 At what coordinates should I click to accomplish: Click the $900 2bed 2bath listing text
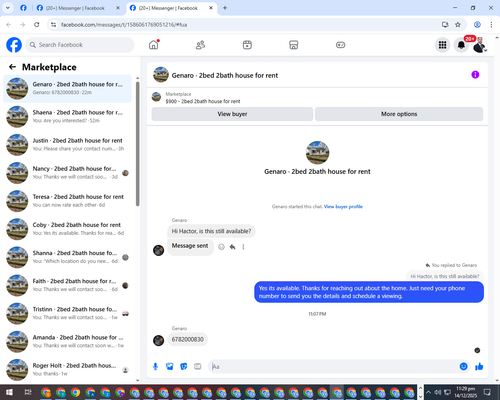coord(203,101)
